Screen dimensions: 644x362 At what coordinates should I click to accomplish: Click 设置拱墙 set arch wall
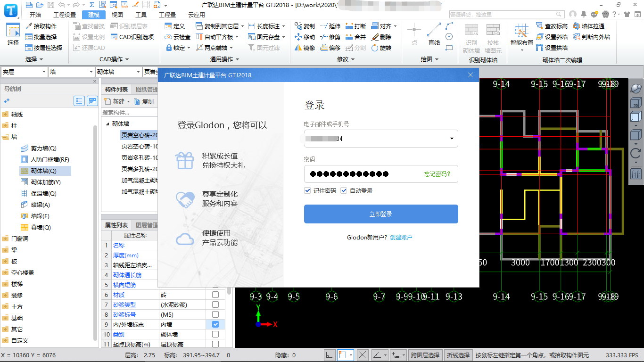coord(552,48)
